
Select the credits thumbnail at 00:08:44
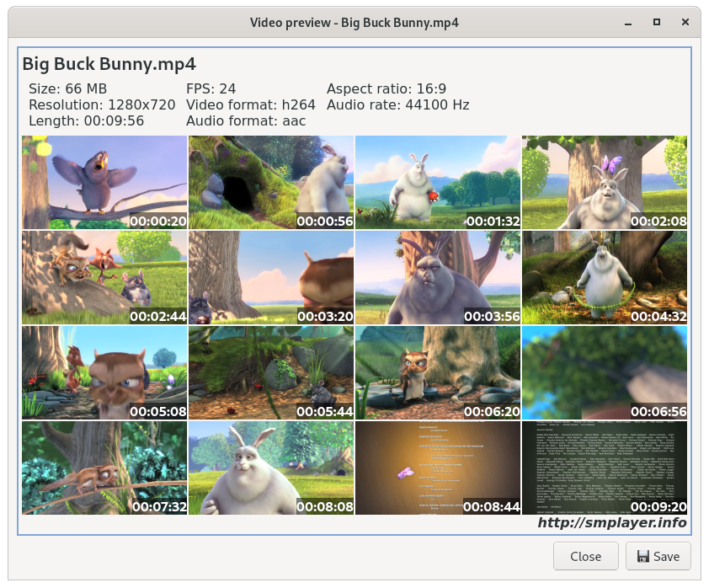coord(438,468)
